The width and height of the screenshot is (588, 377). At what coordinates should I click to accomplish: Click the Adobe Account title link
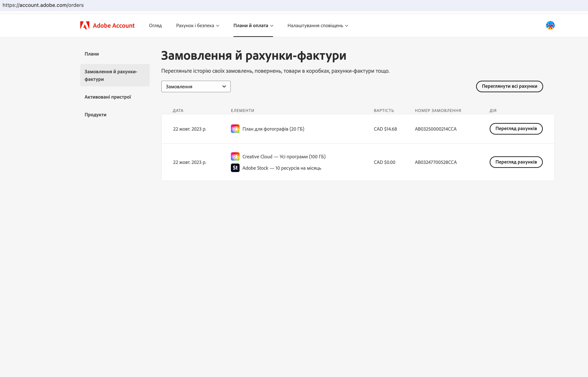click(x=114, y=26)
